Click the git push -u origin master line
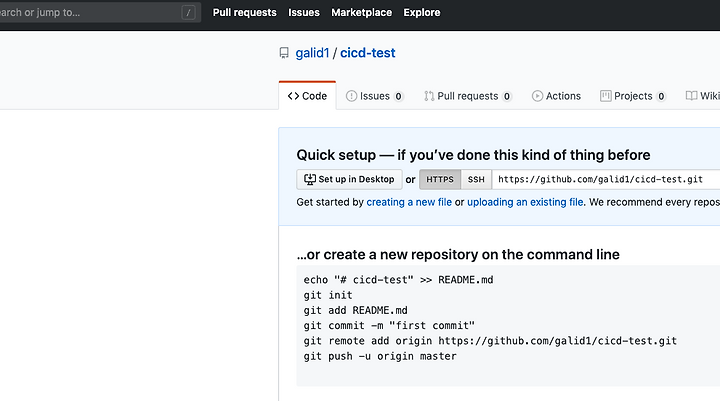This screenshot has height=401, width=720. [x=380, y=356]
